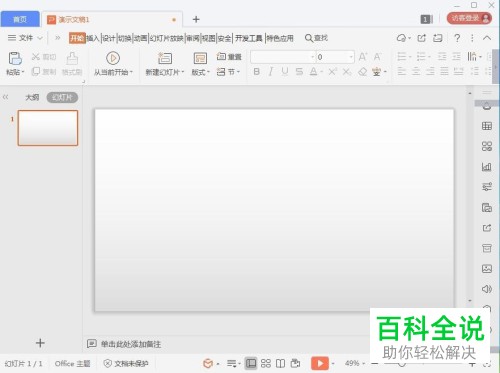Click the increase indent icon
The height and width of the screenshot is (373, 500).
pos(456,57)
